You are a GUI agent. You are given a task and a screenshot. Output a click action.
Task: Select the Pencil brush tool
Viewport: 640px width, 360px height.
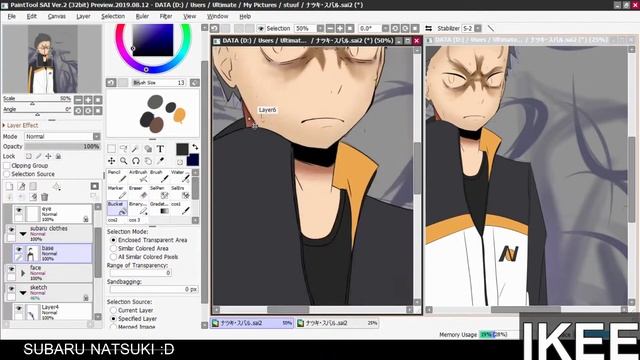(x=117, y=176)
